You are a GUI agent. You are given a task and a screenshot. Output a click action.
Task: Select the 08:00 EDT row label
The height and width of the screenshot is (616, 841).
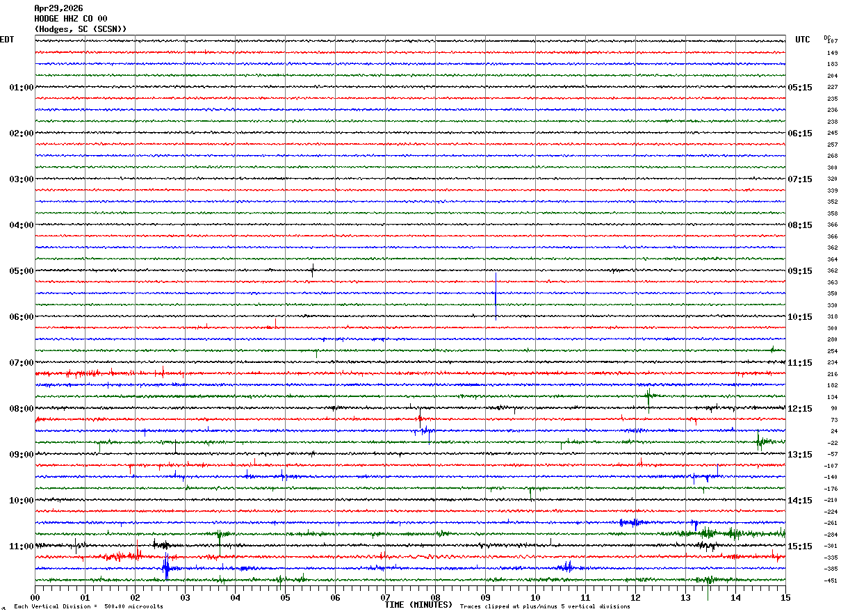21,409
